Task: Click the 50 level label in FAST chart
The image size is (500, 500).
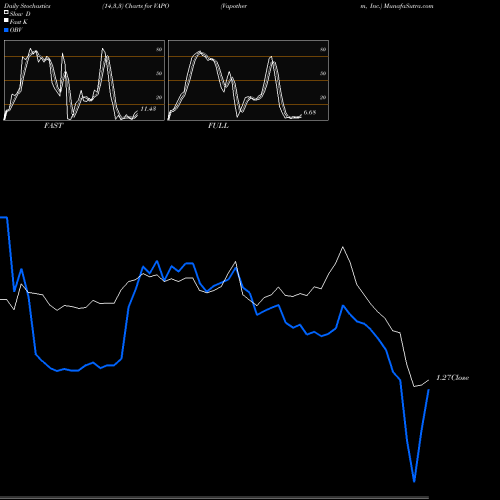Action: pyautogui.click(x=159, y=73)
